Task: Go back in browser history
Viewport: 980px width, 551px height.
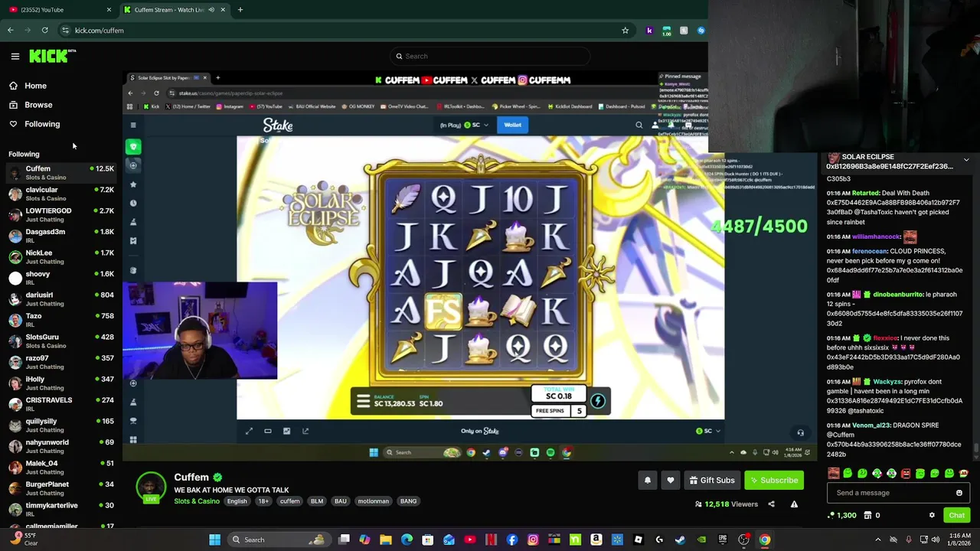Action: (10, 31)
